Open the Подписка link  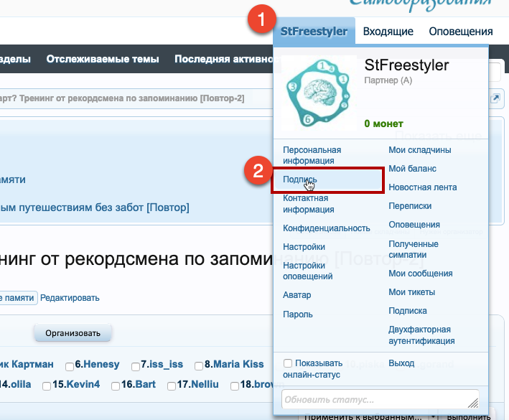408,311
